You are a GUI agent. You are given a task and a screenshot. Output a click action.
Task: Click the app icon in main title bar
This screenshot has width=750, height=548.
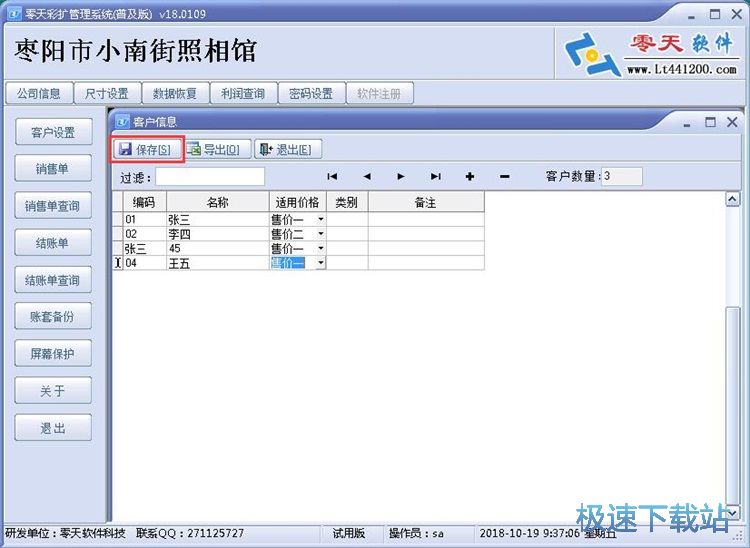(14, 13)
